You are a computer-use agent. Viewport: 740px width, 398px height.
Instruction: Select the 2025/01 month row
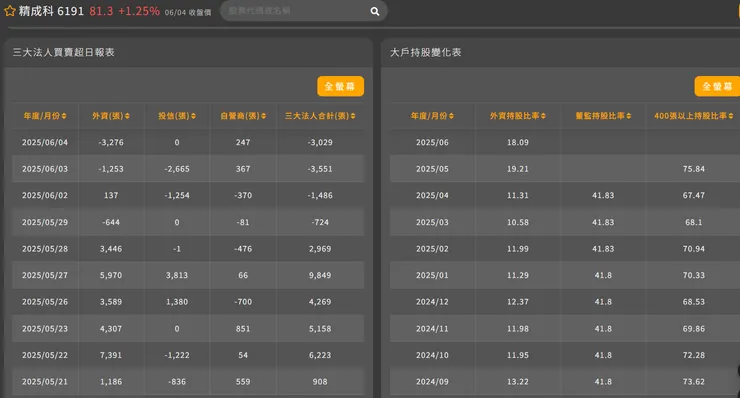pos(565,275)
